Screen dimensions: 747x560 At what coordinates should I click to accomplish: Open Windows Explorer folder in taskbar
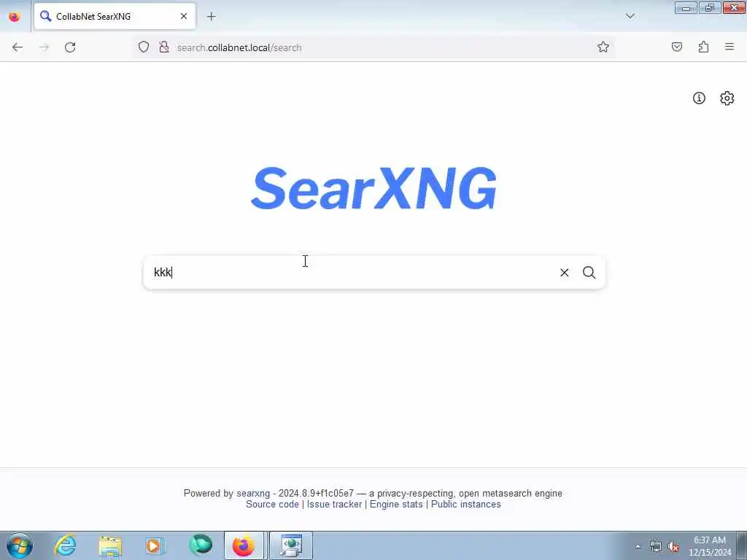pos(110,545)
